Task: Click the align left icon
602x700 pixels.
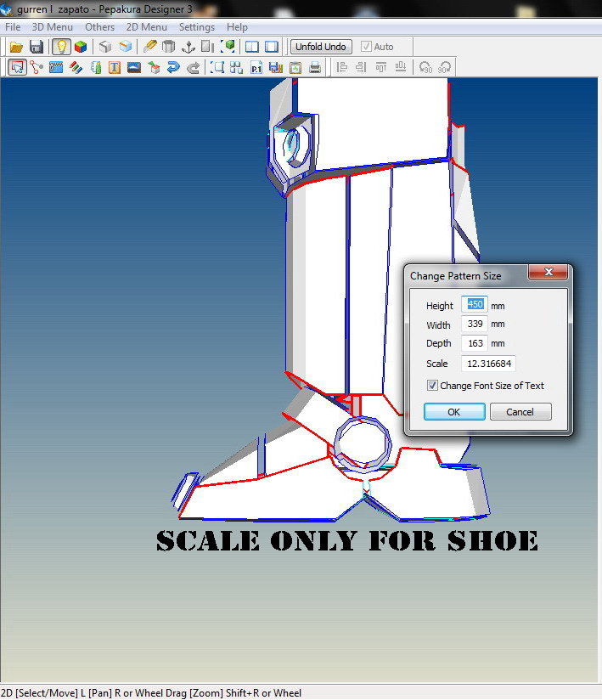Action: pyautogui.click(x=342, y=67)
